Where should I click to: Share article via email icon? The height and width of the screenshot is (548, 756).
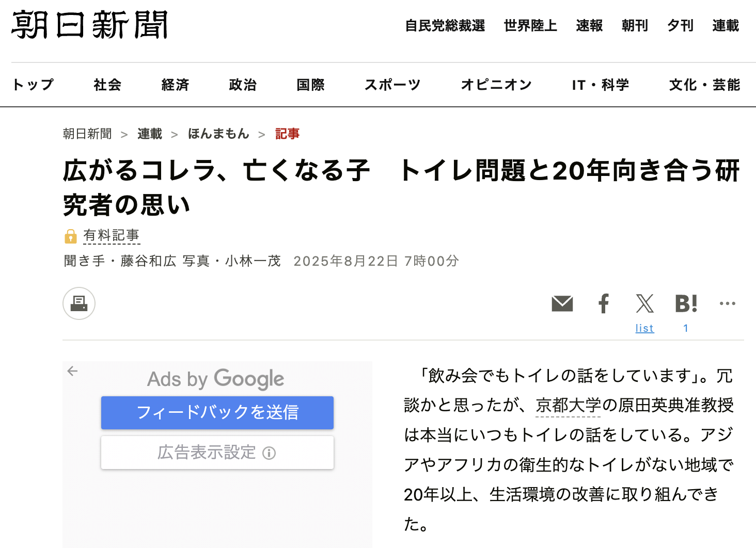click(562, 303)
